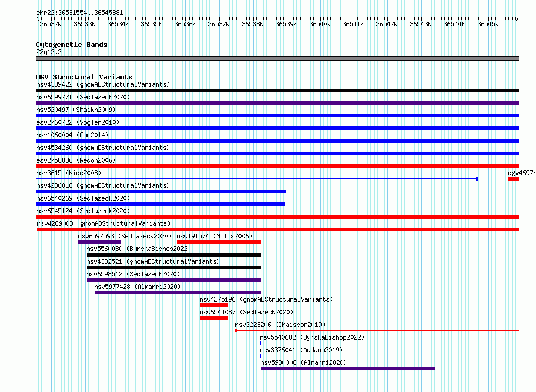Select the esv2758836 (Redon2006) red bar
Viewport: 536px width, 392px height.
[x=277, y=166]
